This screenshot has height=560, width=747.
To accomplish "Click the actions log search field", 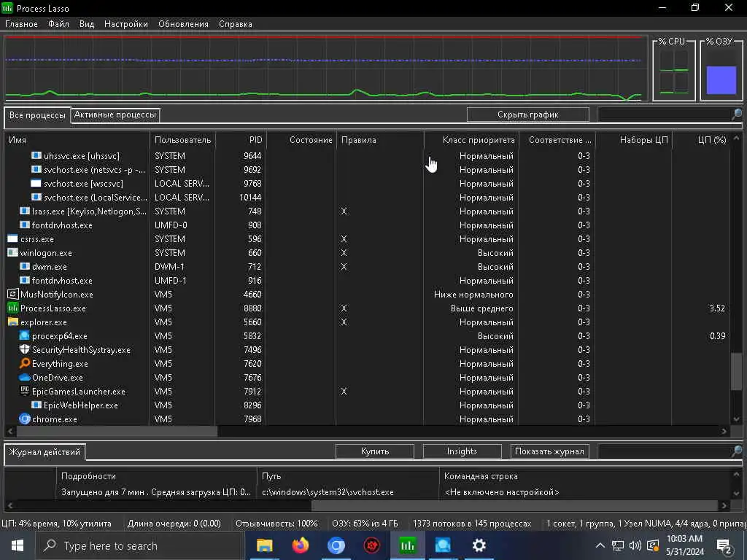I will (x=665, y=451).
